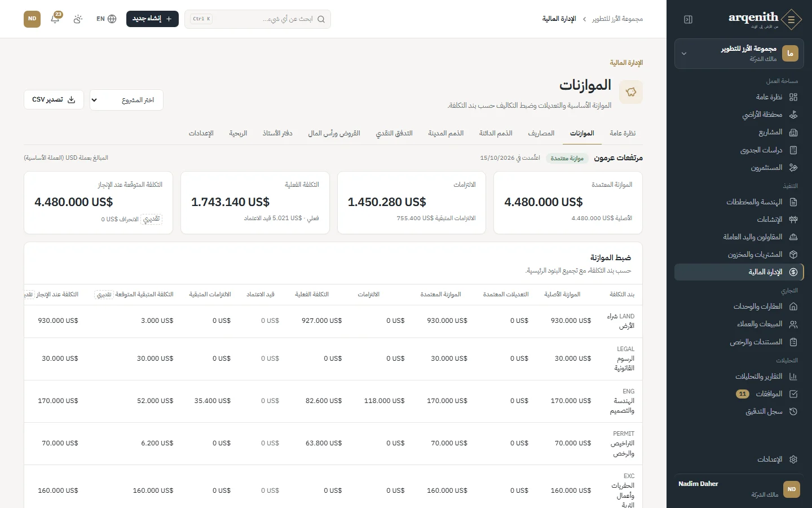812x508 pixels.
Task: Open the الربحية tab
Action: [x=238, y=133]
